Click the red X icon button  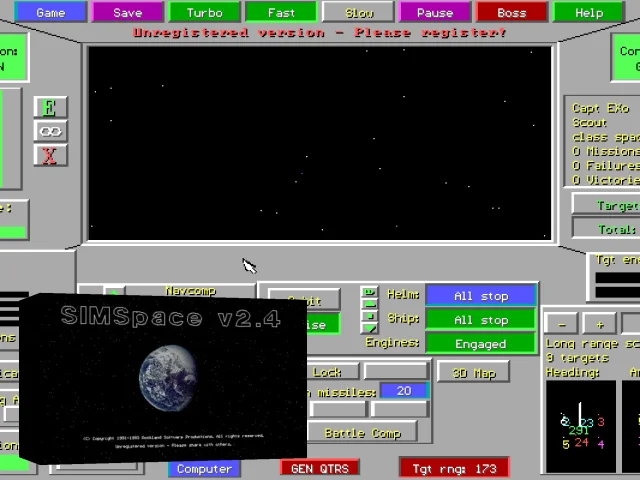50,155
